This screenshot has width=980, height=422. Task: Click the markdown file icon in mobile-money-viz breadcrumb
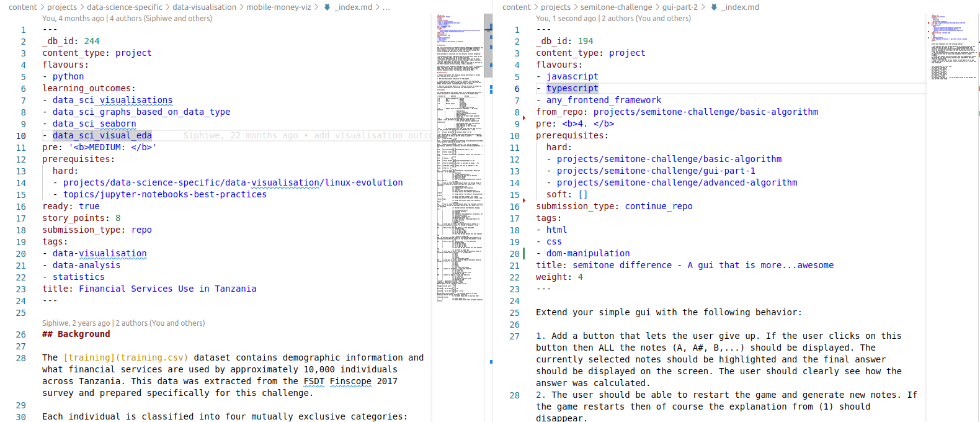tap(327, 7)
